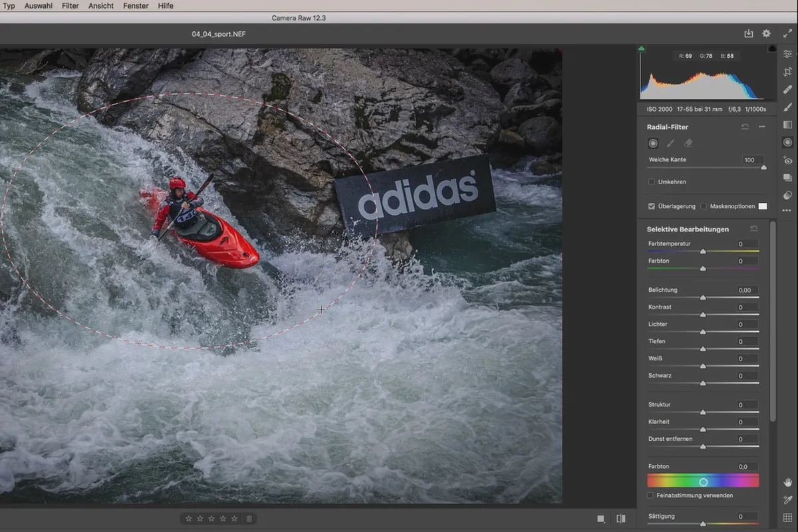Screen dimensions: 798x532
Task: Toggle the grid overlay icon
Action: click(x=787, y=517)
